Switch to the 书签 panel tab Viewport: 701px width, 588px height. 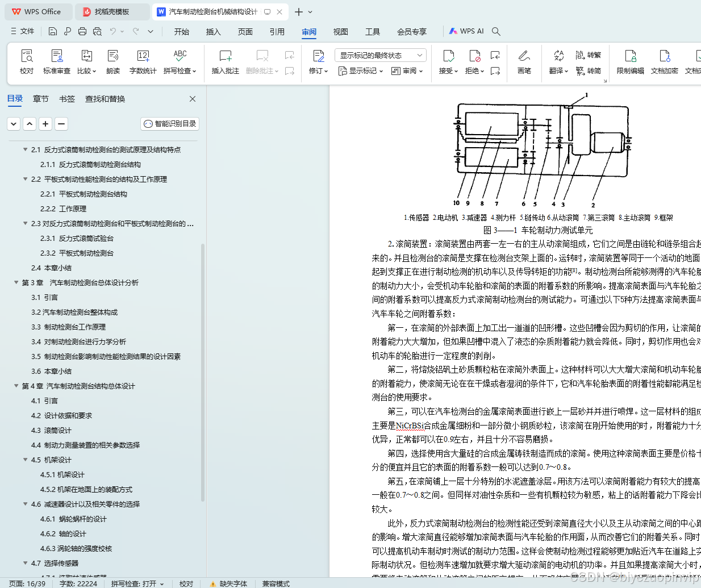[67, 99]
